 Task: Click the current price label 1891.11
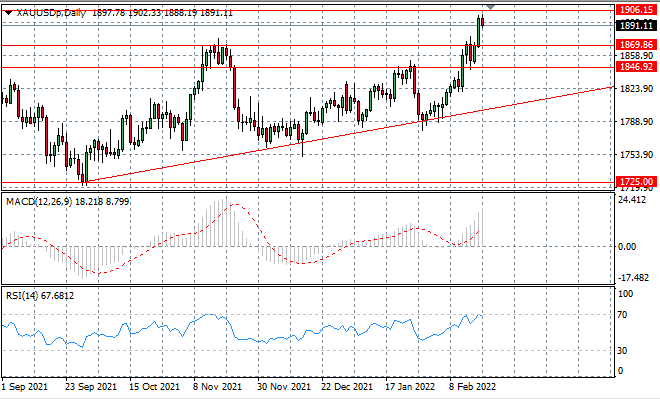pyautogui.click(x=636, y=26)
